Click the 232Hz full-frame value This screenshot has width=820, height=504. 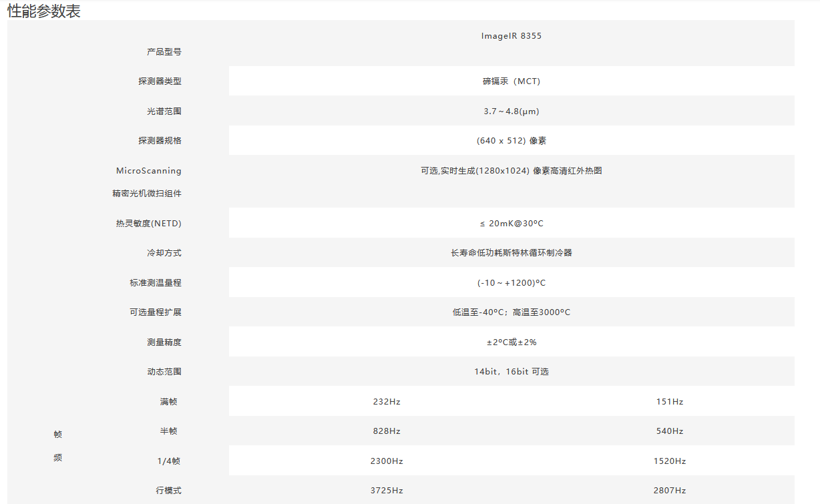(387, 402)
